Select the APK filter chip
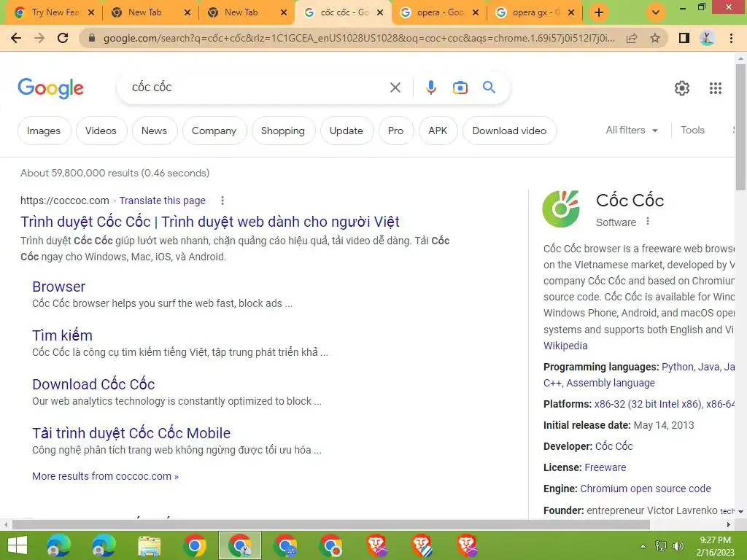This screenshot has width=747, height=560. pyautogui.click(x=438, y=131)
